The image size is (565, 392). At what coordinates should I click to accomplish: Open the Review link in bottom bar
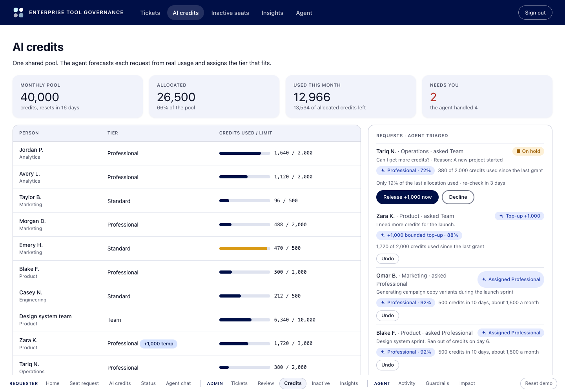click(x=266, y=383)
